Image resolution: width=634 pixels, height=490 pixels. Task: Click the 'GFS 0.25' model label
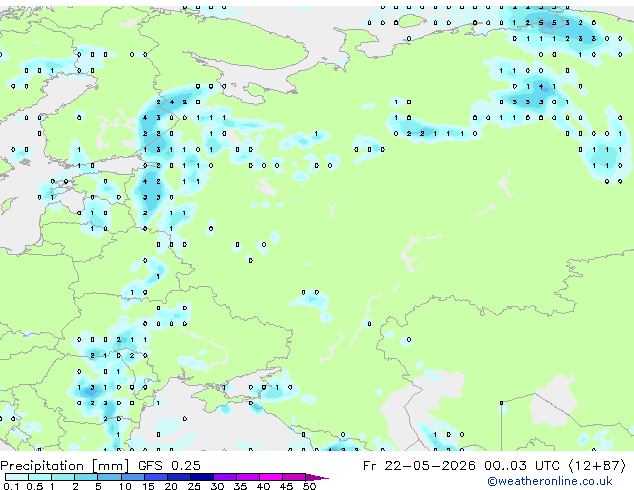169,466
